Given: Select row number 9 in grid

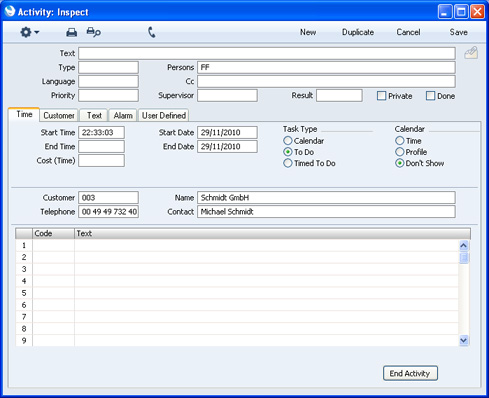Looking at the screenshot, I should point(24,341).
